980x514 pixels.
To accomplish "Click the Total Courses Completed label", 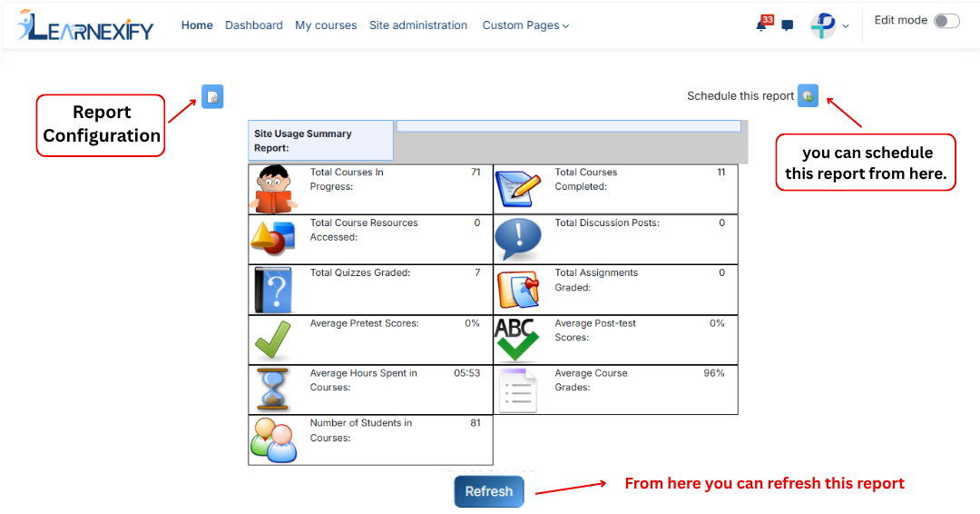I will pos(585,180).
